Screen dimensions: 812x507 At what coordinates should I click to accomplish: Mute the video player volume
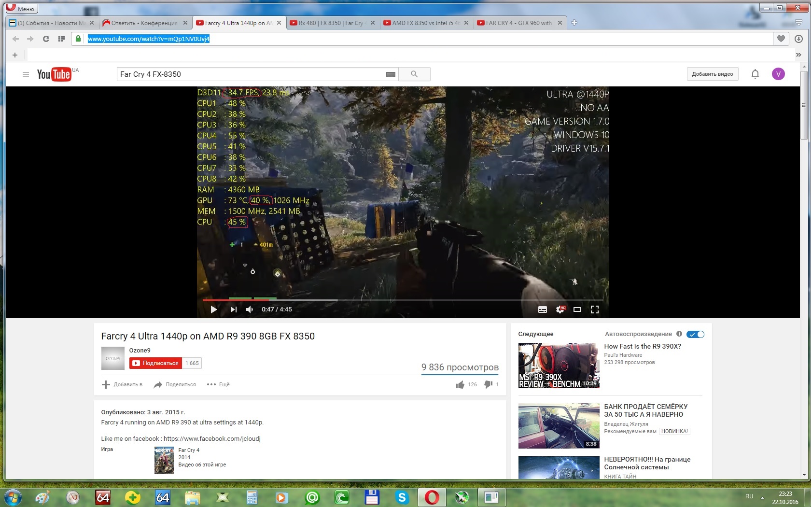click(250, 310)
